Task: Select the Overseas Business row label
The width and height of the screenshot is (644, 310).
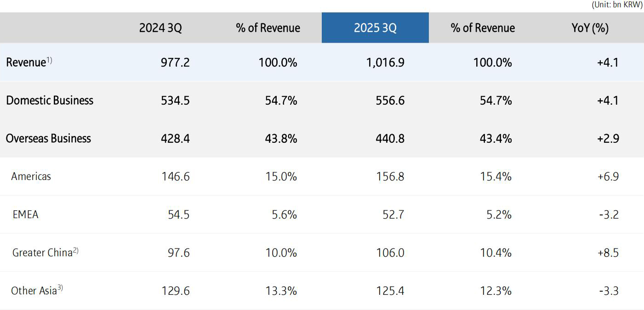Action: pyautogui.click(x=48, y=139)
